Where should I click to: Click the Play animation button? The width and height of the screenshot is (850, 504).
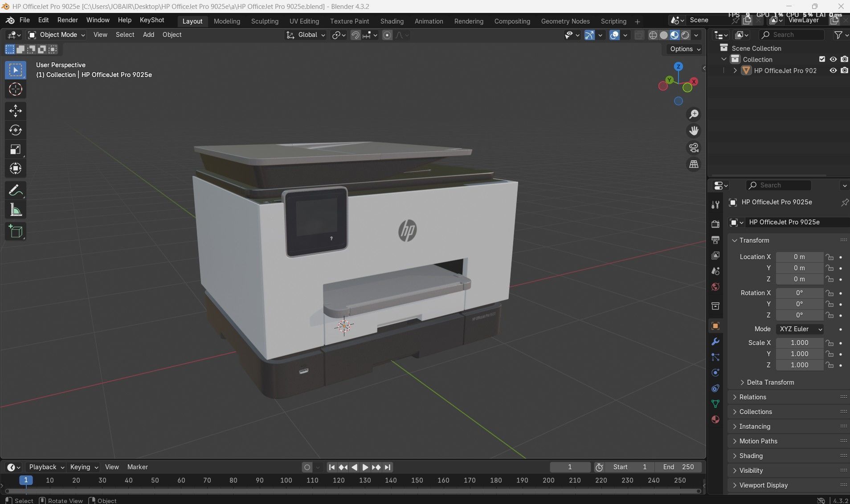[x=365, y=467]
